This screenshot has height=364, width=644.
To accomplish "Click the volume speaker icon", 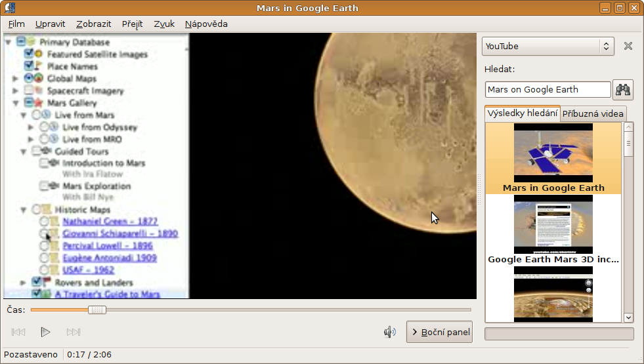I will 390,332.
